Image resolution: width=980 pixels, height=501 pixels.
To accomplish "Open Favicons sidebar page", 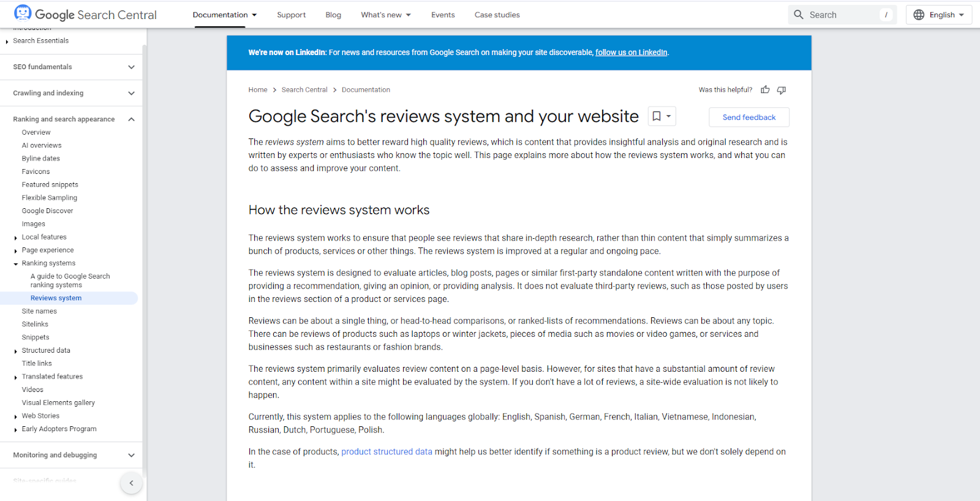I will [36, 171].
